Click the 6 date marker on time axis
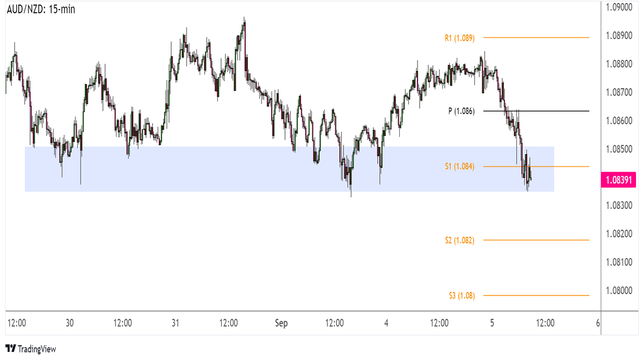Viewport: 644px width, 362px height. [x=597, y=323]
